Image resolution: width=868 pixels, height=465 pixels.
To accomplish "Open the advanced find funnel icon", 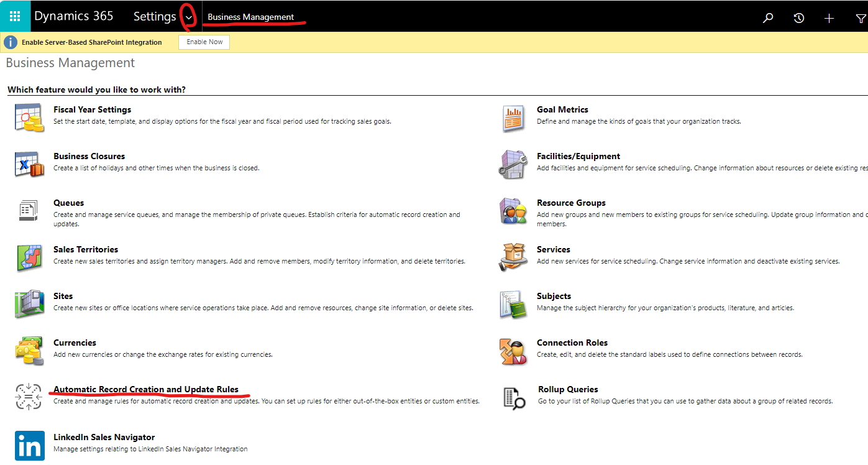I will [x=860, y=19].
